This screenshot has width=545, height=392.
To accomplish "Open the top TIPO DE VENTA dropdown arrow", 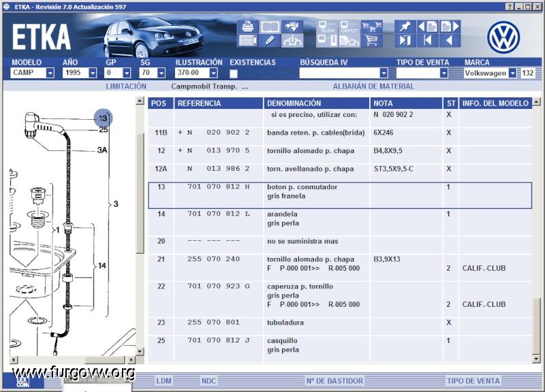I will (x=444, y=73).
